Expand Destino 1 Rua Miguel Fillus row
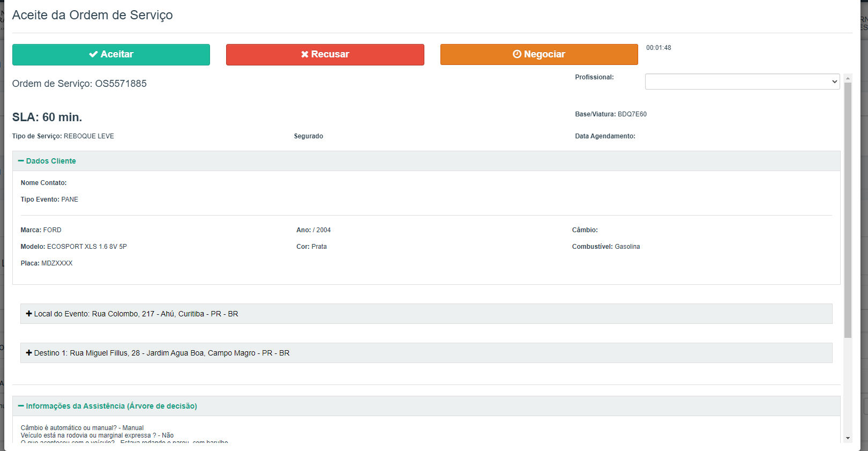 (x=426, y=353)
